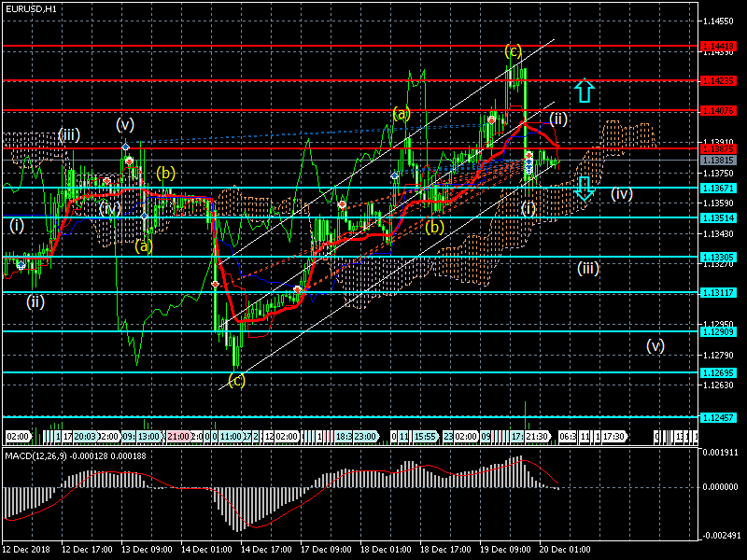Click the white (v) projected wave label
The height and width of the screenshot is (560, 747).
click(655, 345)
